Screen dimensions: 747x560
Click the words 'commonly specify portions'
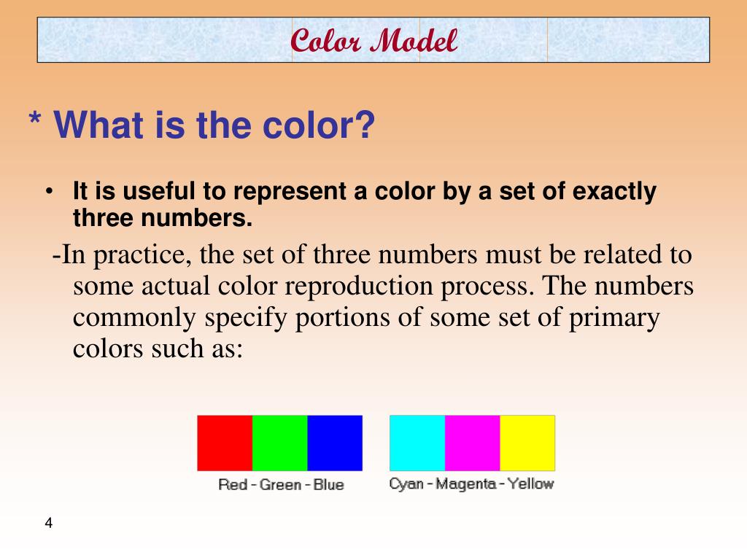(x=231, y=318)
